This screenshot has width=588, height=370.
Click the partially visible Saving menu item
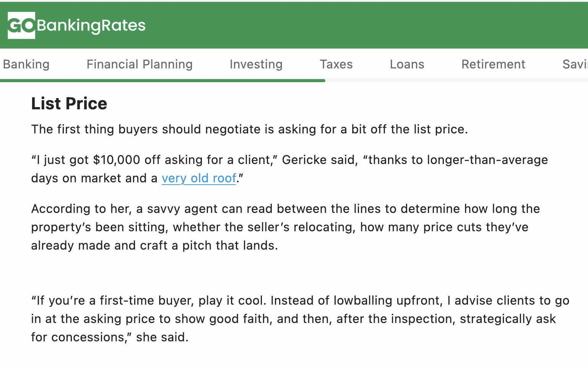(x=575, y=64)
